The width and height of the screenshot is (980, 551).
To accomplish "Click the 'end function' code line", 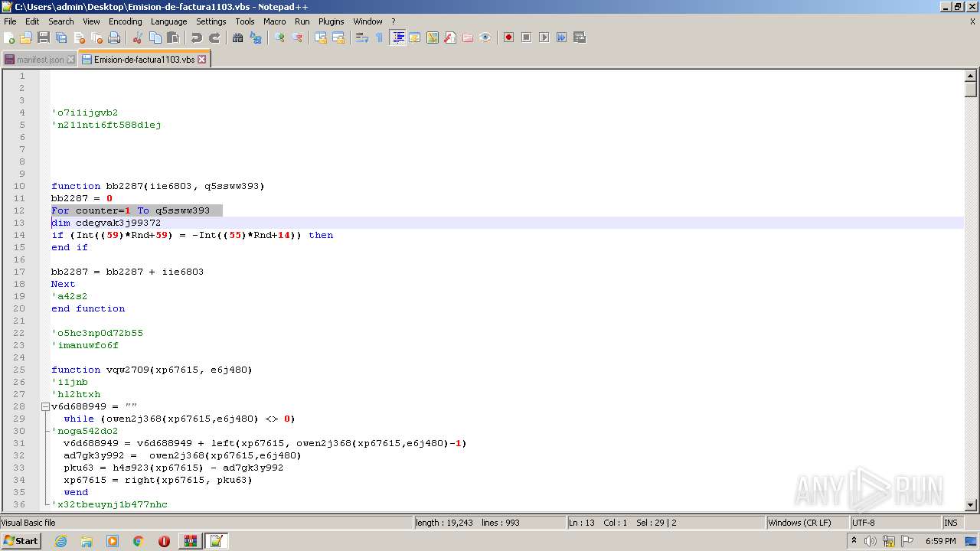I will point(88,308).
